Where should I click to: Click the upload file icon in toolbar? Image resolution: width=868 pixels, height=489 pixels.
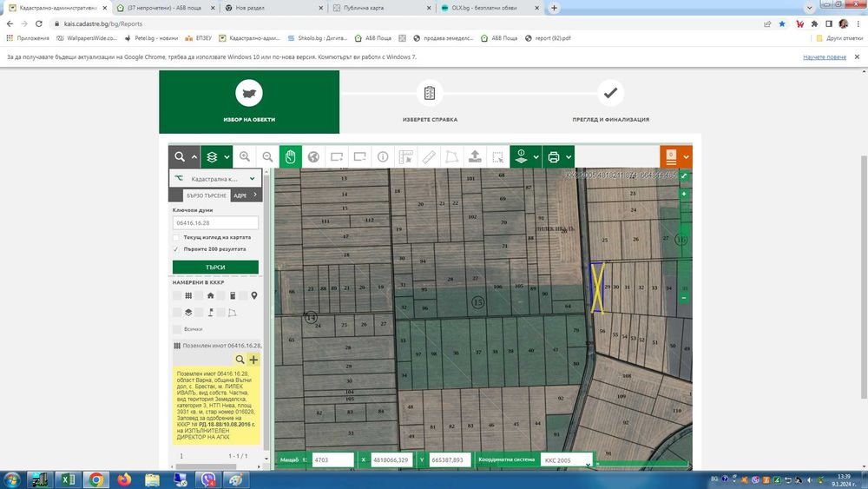(475, 157)
